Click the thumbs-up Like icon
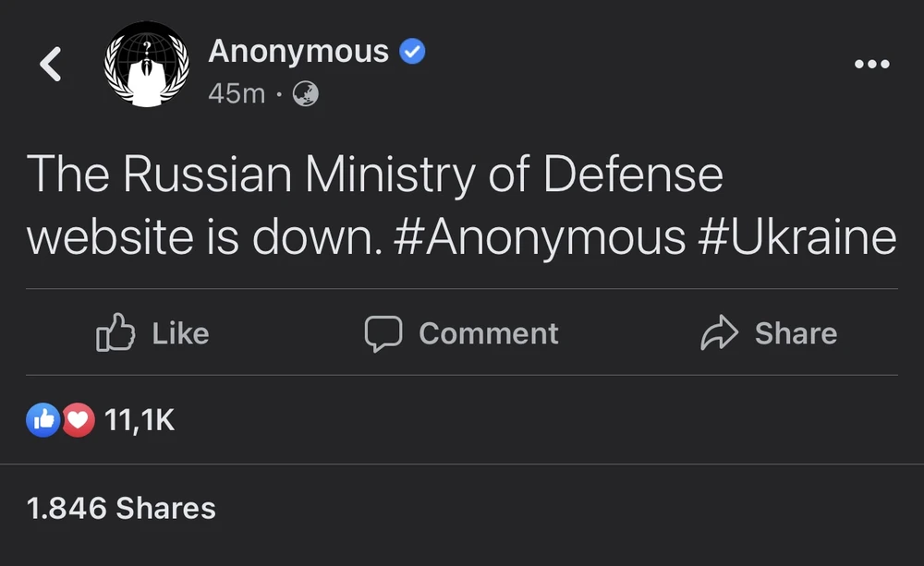 [115, 333]
